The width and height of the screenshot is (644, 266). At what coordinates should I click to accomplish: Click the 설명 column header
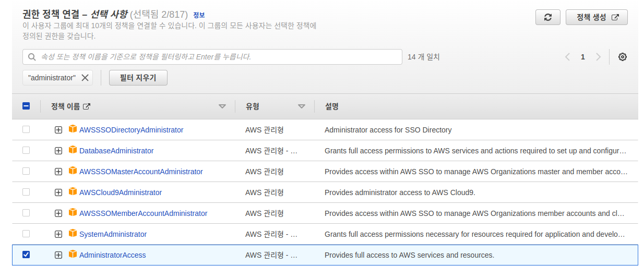[332, 106]
